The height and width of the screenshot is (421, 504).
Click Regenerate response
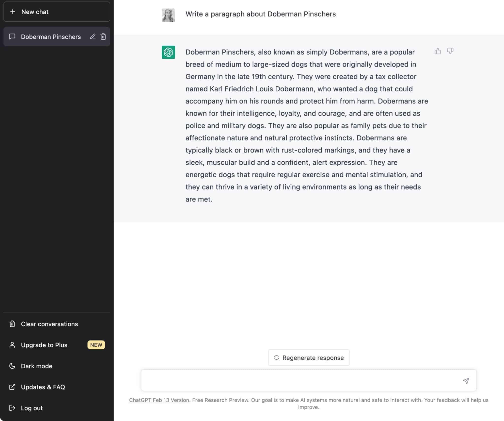point(309,357)
